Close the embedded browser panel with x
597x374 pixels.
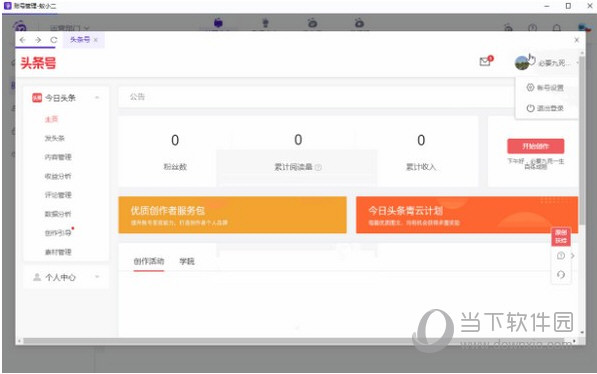tap(576, 40)
